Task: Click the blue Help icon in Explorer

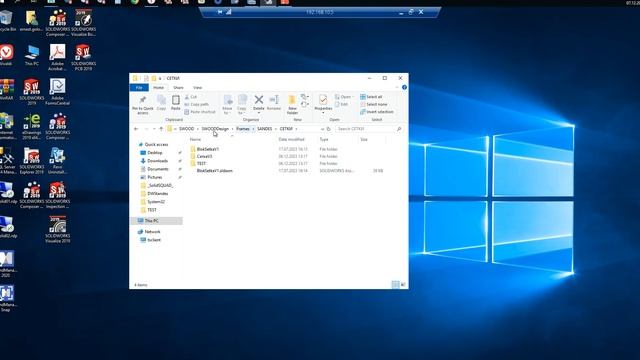Action: click(x=404, y=87)
